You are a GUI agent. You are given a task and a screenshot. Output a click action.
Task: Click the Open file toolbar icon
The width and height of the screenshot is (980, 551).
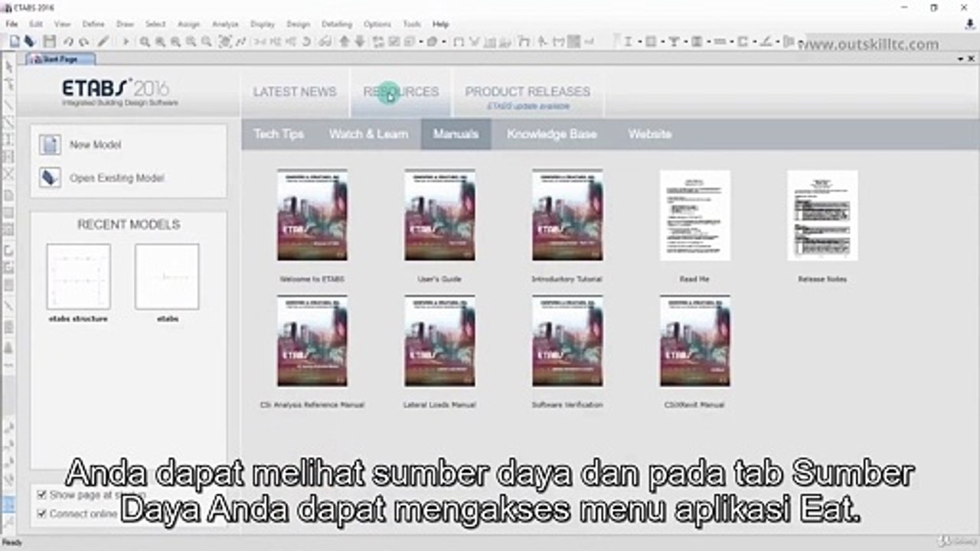29,41
